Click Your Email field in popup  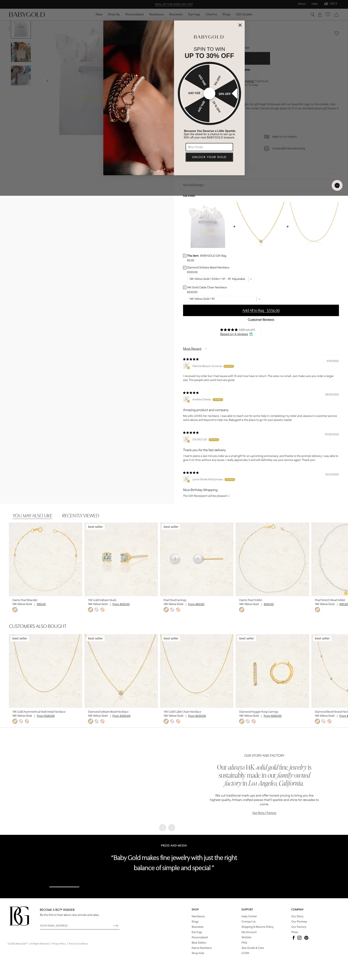tap(209, 147)
